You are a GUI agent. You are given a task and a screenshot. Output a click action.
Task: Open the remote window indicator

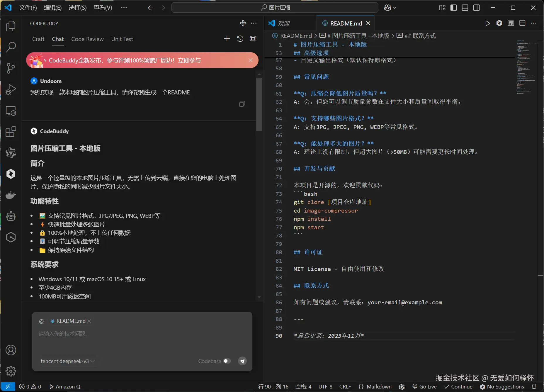[8, 387]
